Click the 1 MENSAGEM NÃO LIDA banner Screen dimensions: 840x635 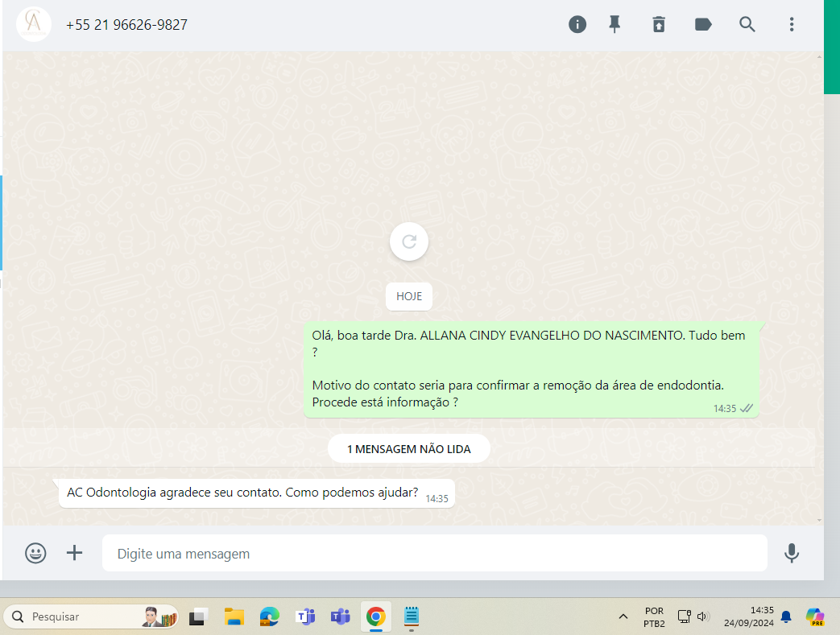point(408,448)
